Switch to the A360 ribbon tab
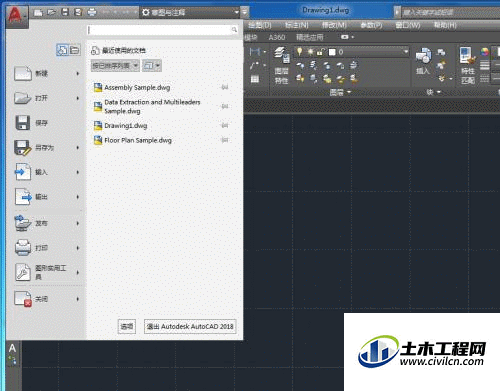This screenshot has width=500, height=391. tap(277, 37)
